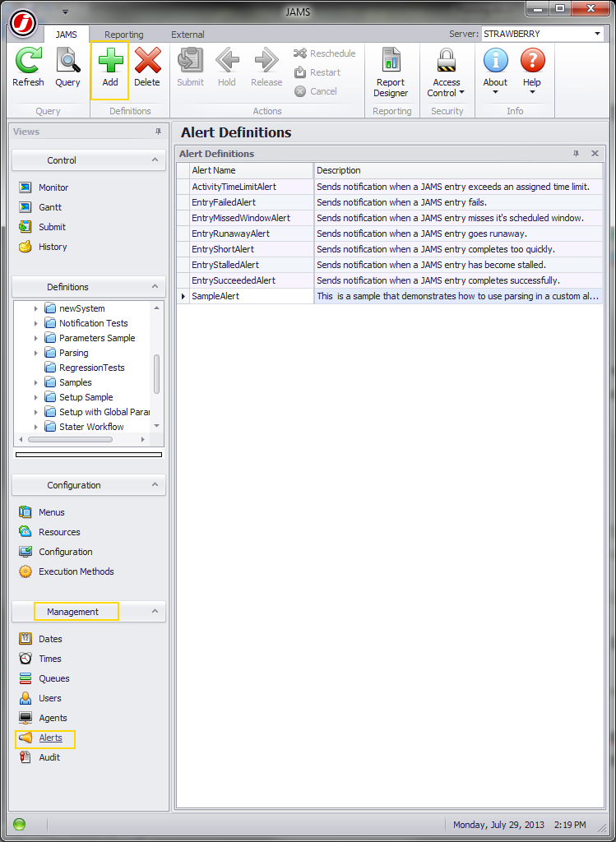Expand the newSystem folder

(36, 309)
